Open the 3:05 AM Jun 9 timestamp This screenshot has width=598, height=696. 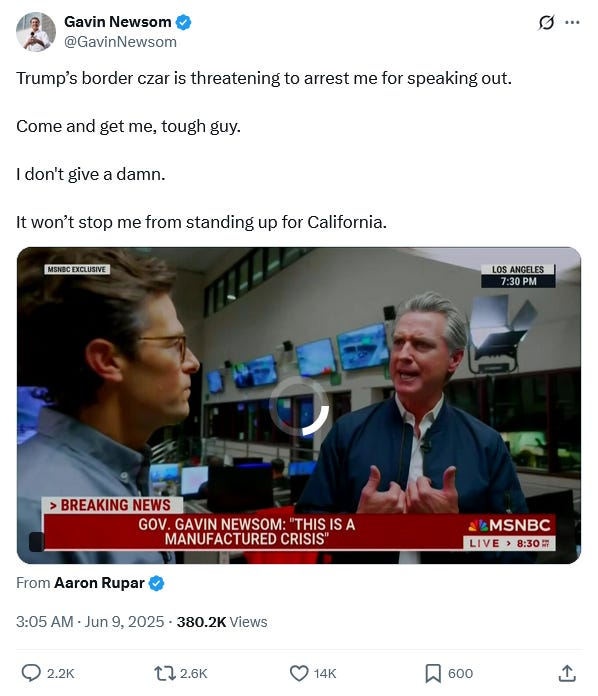click(90, 621)
